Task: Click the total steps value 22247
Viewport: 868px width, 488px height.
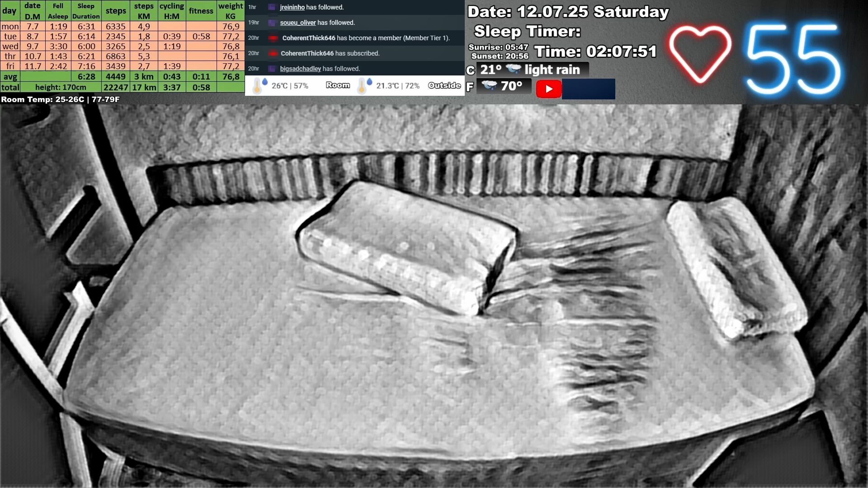Action: 116,87
